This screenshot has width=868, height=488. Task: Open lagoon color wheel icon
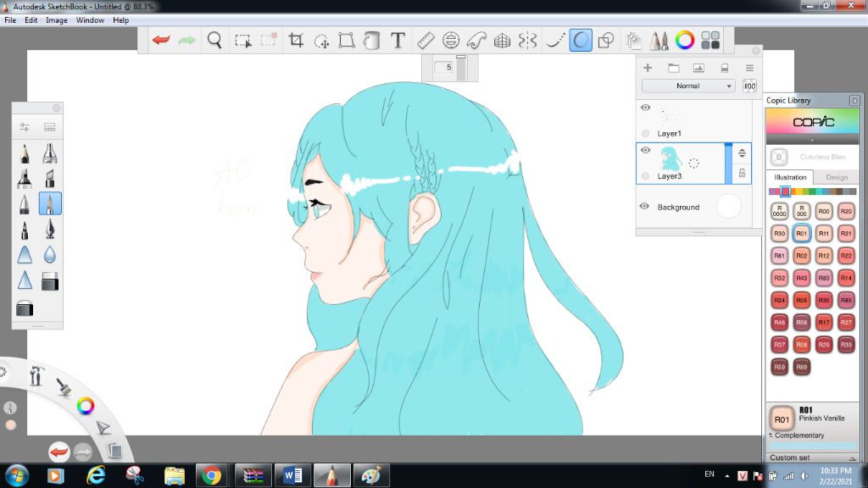point(86,406)
